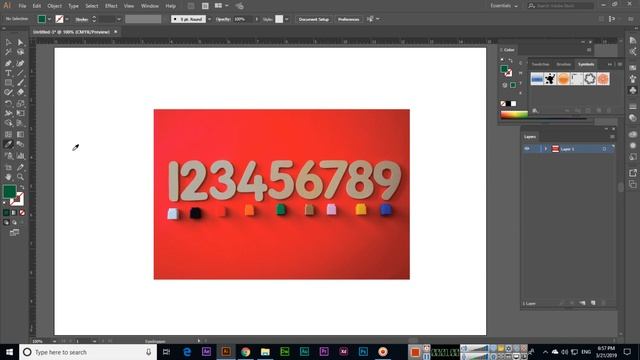Select the Hand tool
The width and height of the screenshot is (640, 360).
(x=8, y=177)
